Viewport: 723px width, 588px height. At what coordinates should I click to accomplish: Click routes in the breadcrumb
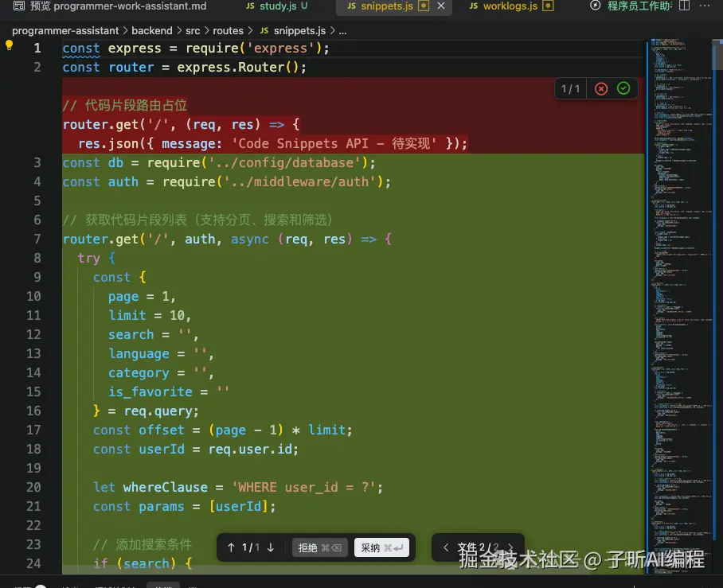[x=228, y=31]
